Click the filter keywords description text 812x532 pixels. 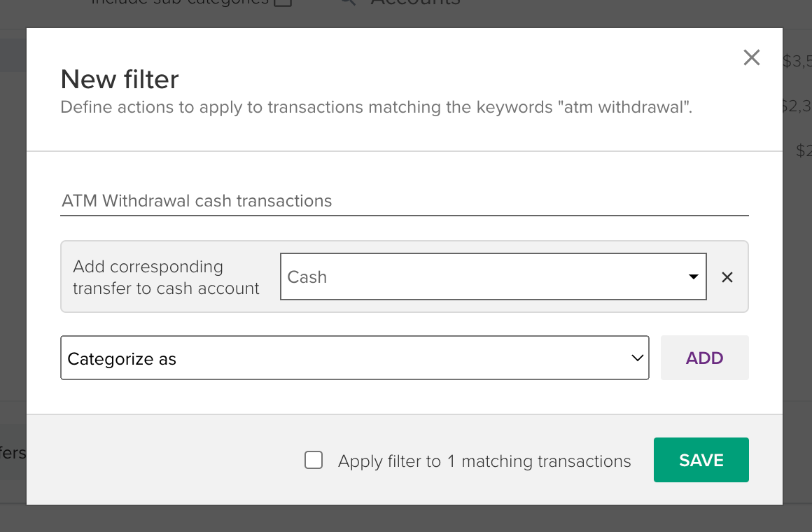[376, 108]
